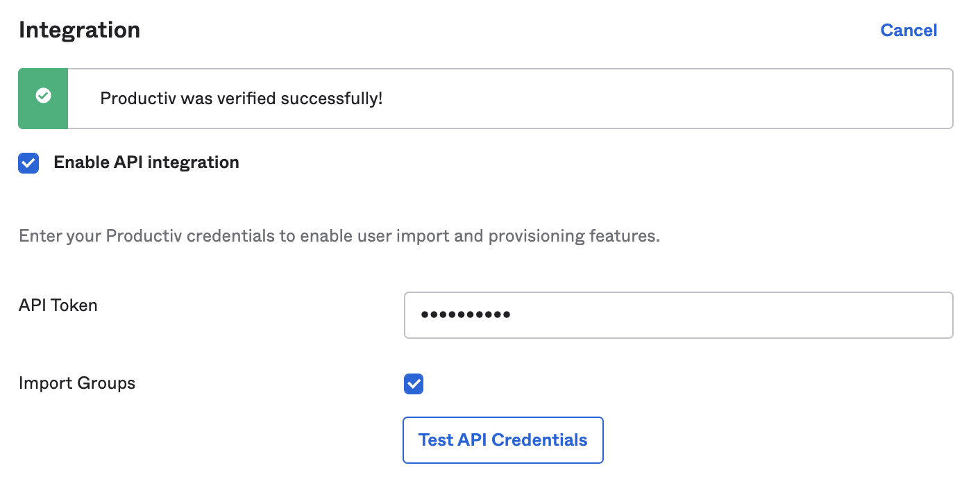Uncheck the Enable API integration checkbox
Screen dimensions: 980x486
pos(28,163)
